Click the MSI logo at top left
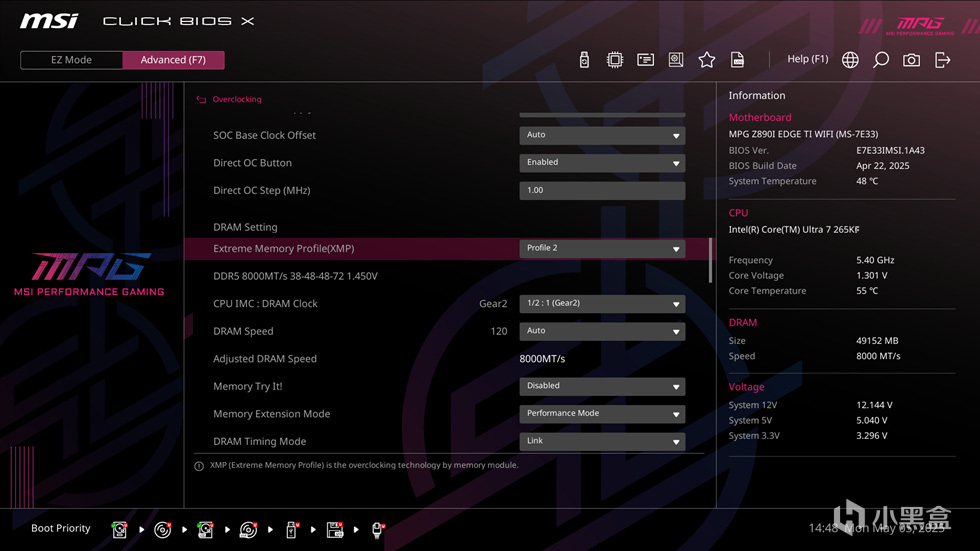The width and height of the screenshot is (980, 551). coord(49,21)
